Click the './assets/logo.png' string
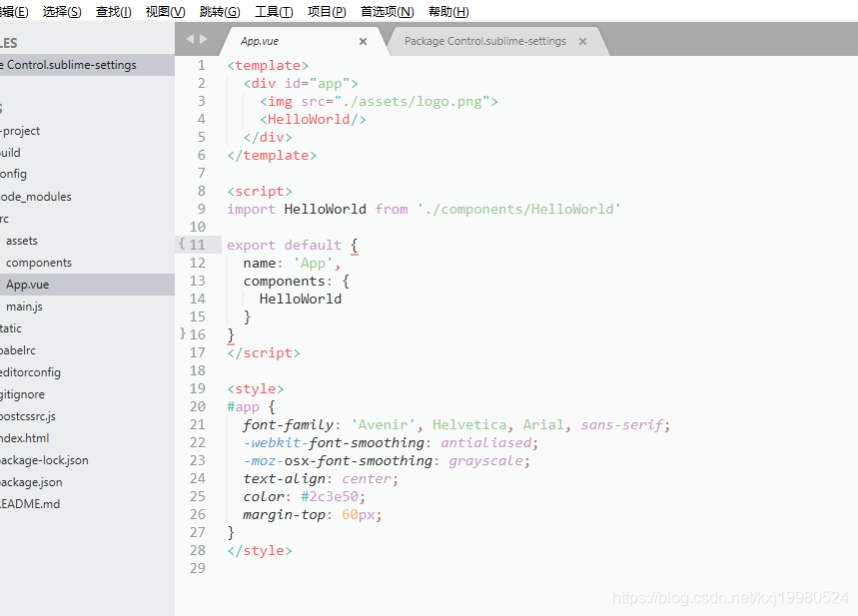The width and height of the screenshot is (858, 616). [x=413, y=101]
